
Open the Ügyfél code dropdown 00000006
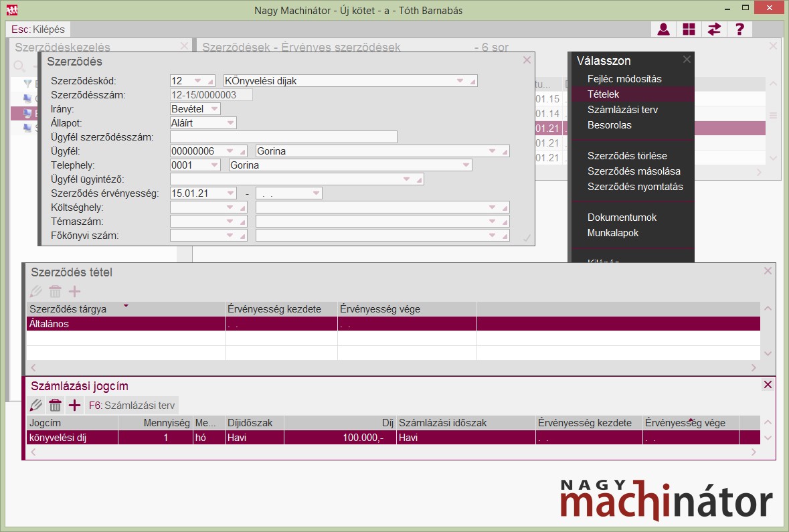230,151
